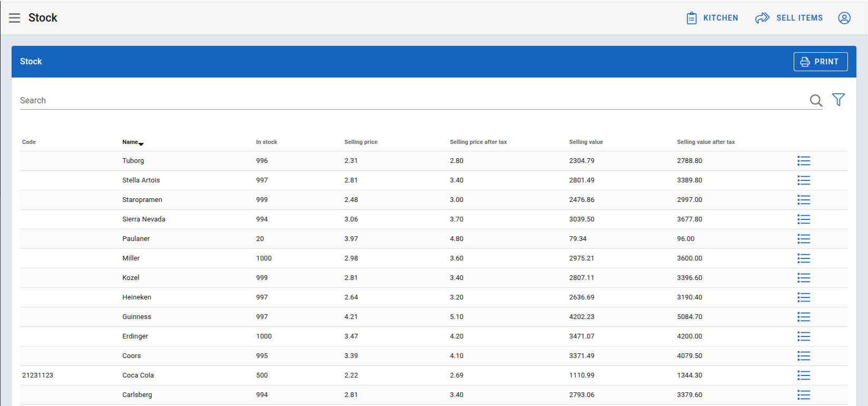
Task: Open details list icon for Coors
Action: [804, 356]
